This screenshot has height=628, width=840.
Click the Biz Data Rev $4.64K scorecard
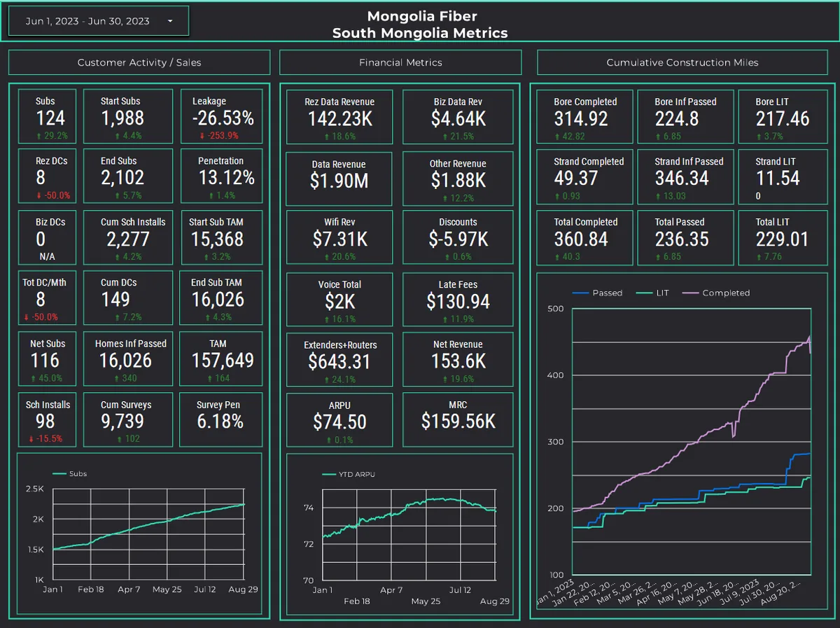coord(458,118)
